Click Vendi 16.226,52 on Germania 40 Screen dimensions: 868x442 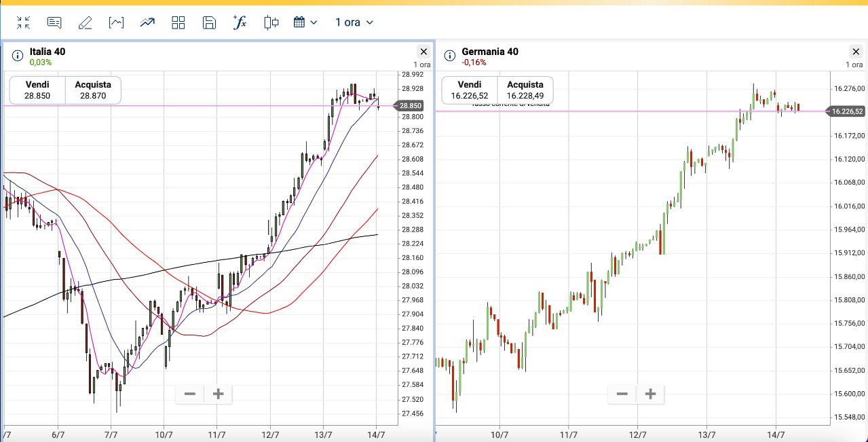point(469,90)
